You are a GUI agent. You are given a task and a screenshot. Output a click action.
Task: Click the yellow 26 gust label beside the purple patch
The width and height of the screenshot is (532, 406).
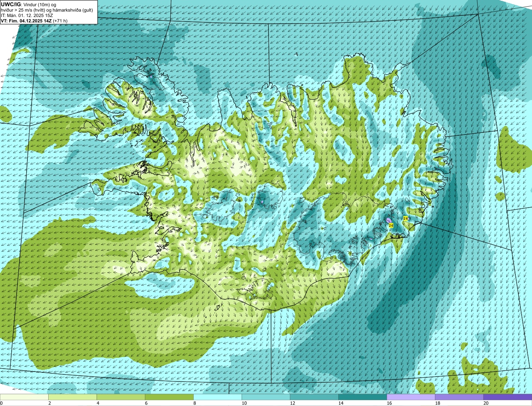[391, 225]
